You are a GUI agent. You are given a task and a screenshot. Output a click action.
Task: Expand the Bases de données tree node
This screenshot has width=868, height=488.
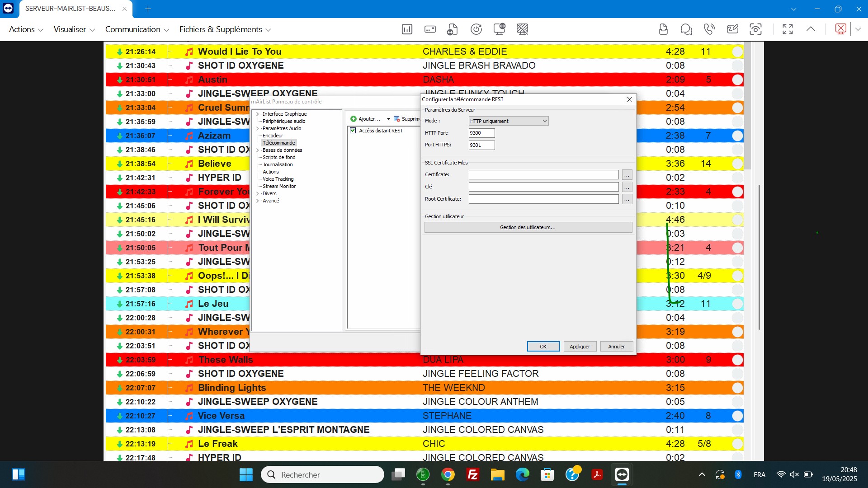(258, 150)
